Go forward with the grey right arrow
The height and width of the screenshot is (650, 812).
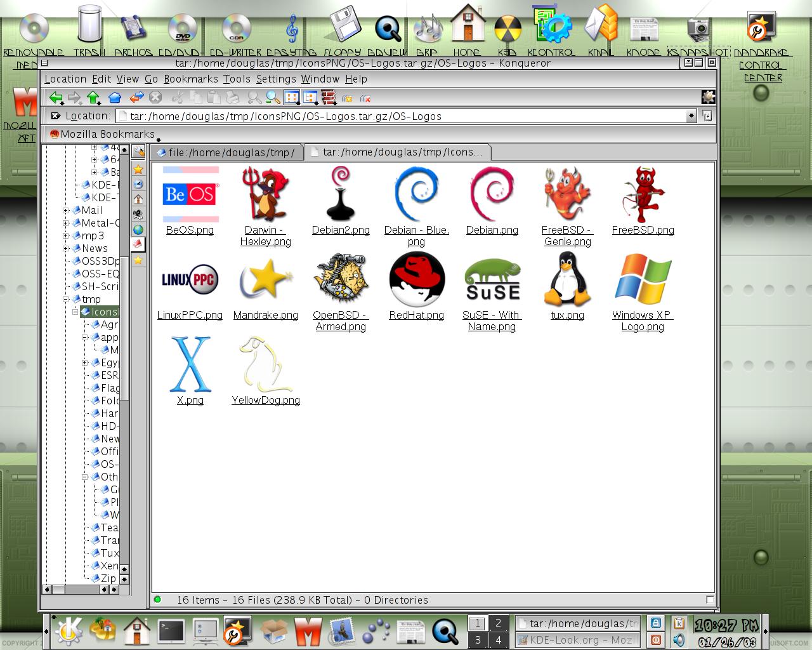click(x=75, y=97)
